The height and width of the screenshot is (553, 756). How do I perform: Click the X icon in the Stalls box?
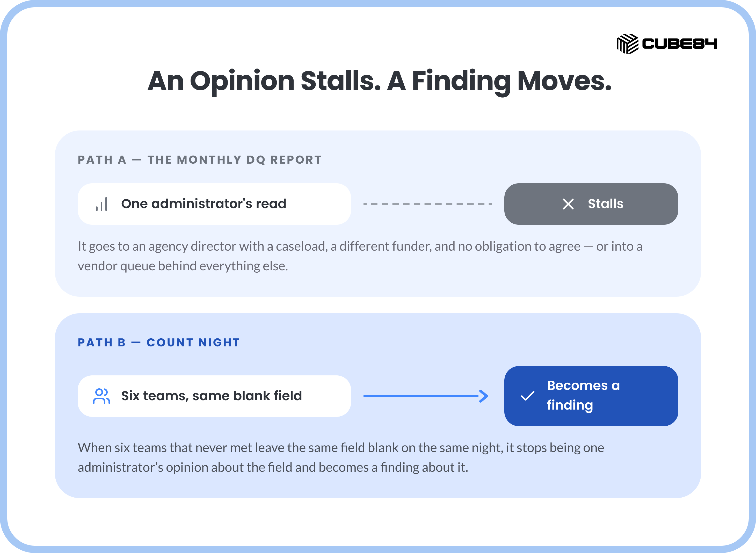pyautogui.click(x=568, y=204)
